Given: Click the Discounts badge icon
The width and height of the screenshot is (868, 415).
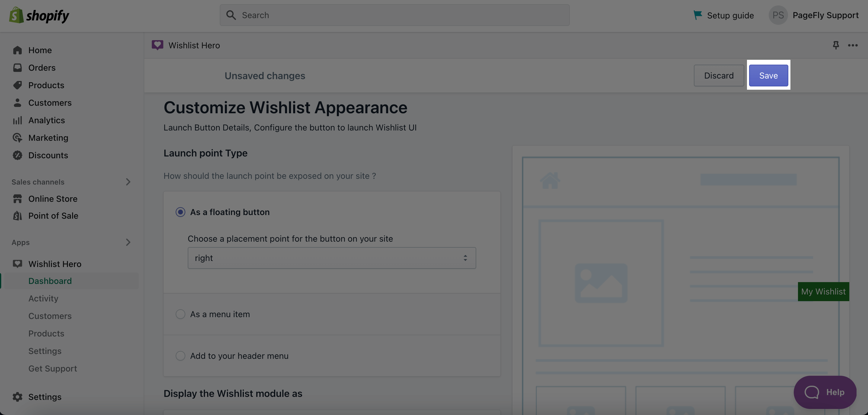Looking at the screenshot, I should coord(18,156).
